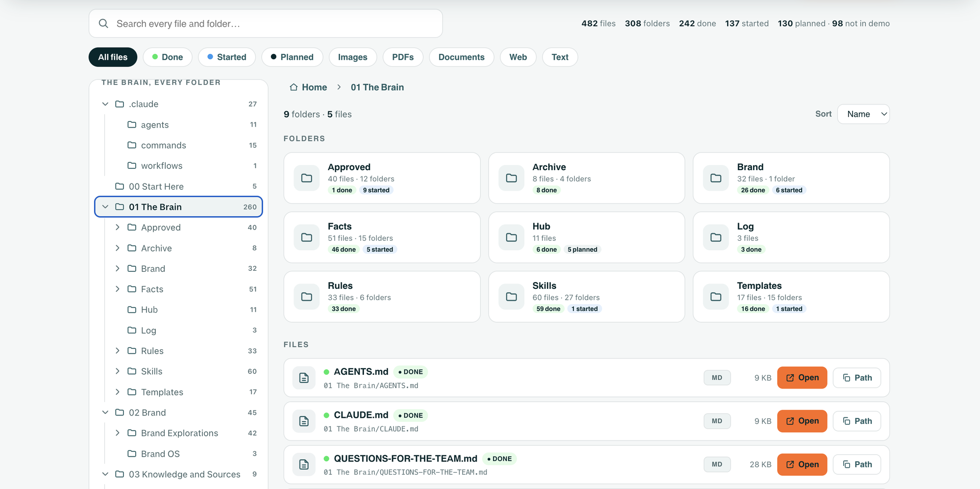980x489 pixels.
Task: Open the Hub folder card icon
Action: click(512, 237)
